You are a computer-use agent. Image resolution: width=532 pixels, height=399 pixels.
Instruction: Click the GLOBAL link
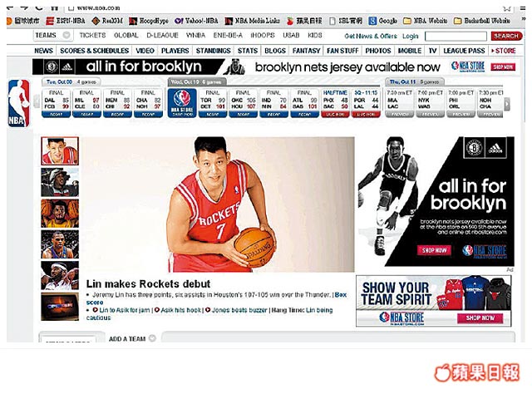[126, 35]
